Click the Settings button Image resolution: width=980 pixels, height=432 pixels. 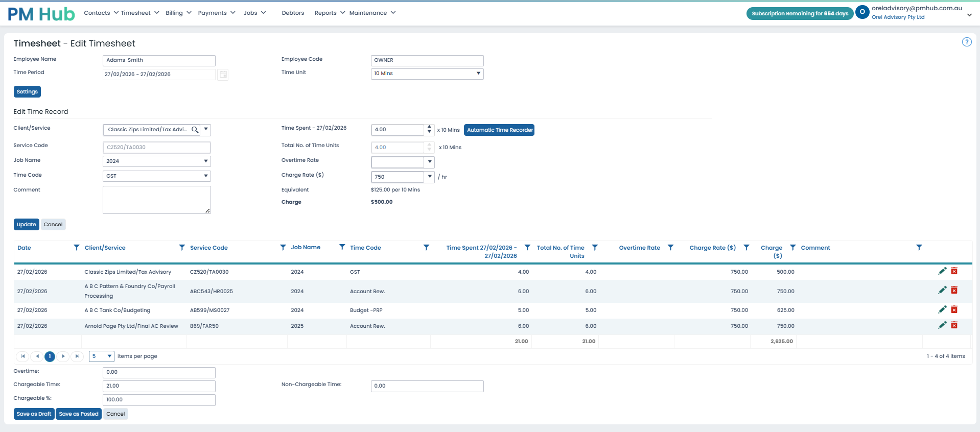pos(27,92)
